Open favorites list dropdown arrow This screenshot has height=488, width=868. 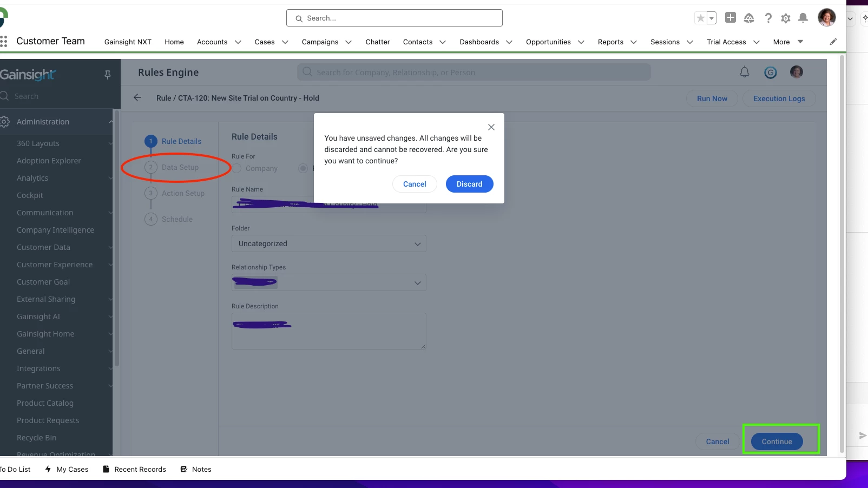point(712,18)
